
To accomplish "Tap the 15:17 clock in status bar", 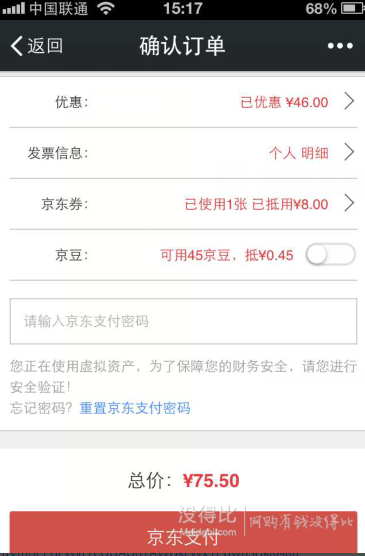I will 183,8.
